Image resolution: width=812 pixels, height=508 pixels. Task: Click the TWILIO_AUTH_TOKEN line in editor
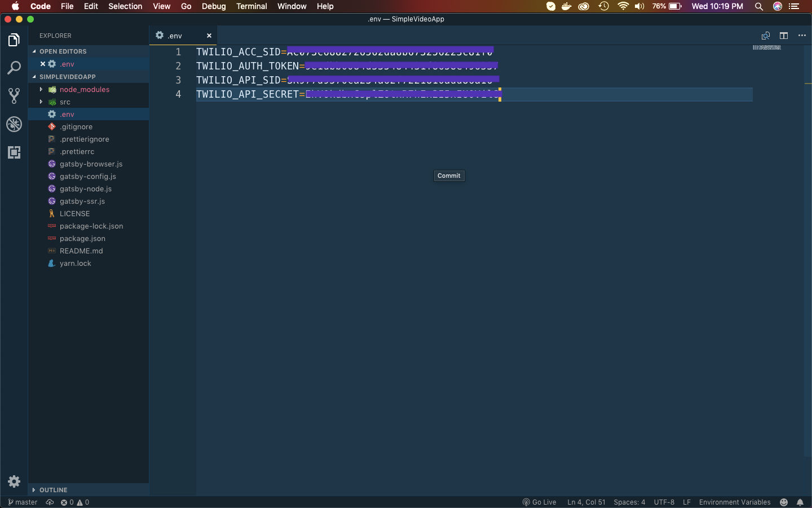click(x=474, y=66)
